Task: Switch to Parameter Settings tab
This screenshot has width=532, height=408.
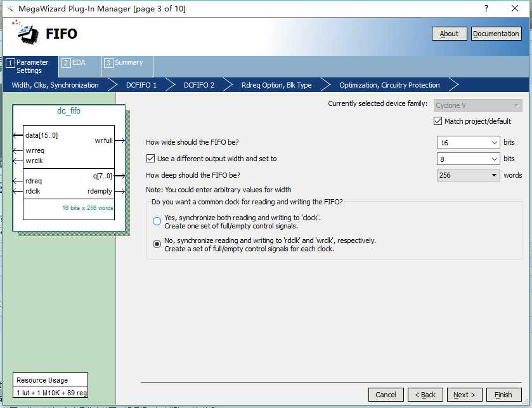Action: (31, 67)
